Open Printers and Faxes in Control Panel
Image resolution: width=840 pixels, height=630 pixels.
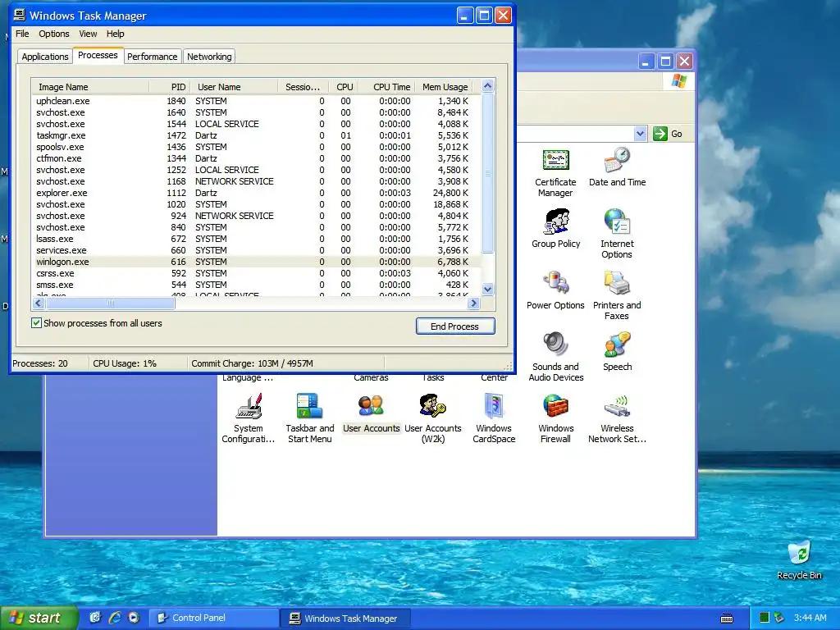coord(617,283)
